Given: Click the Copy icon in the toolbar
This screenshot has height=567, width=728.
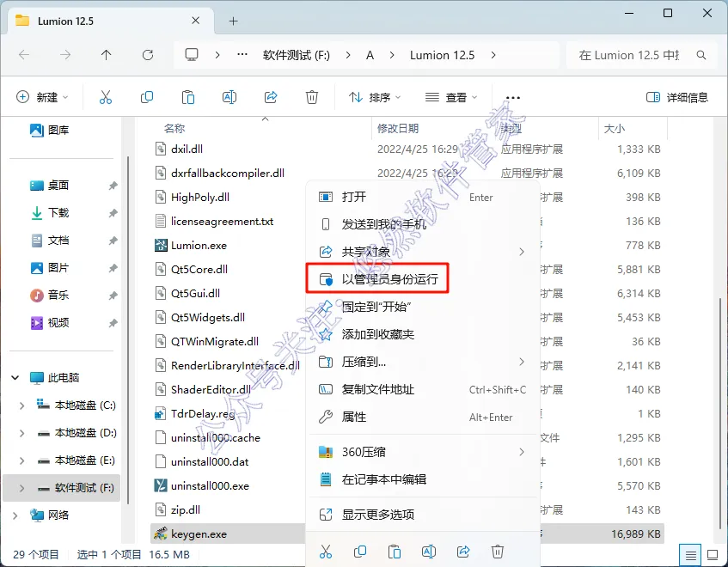Looking at the screenshot, I should pyautogui.click(x=147, y=97).
